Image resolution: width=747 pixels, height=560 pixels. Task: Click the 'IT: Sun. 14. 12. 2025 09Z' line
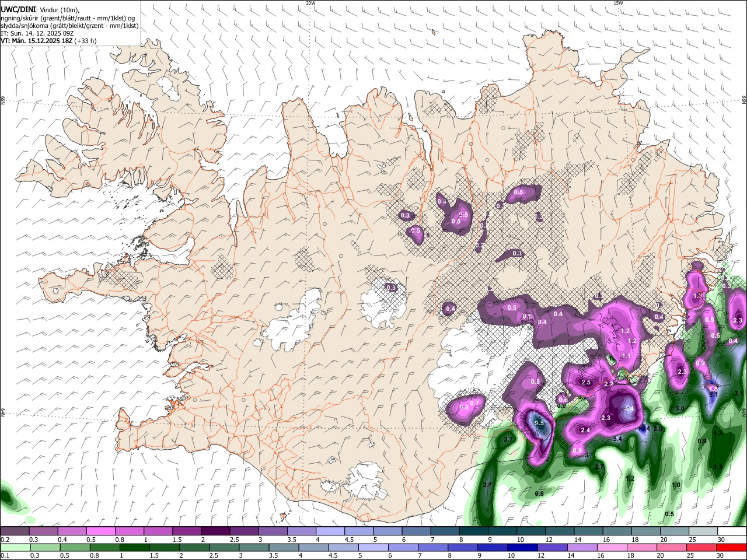pos(37,34)
